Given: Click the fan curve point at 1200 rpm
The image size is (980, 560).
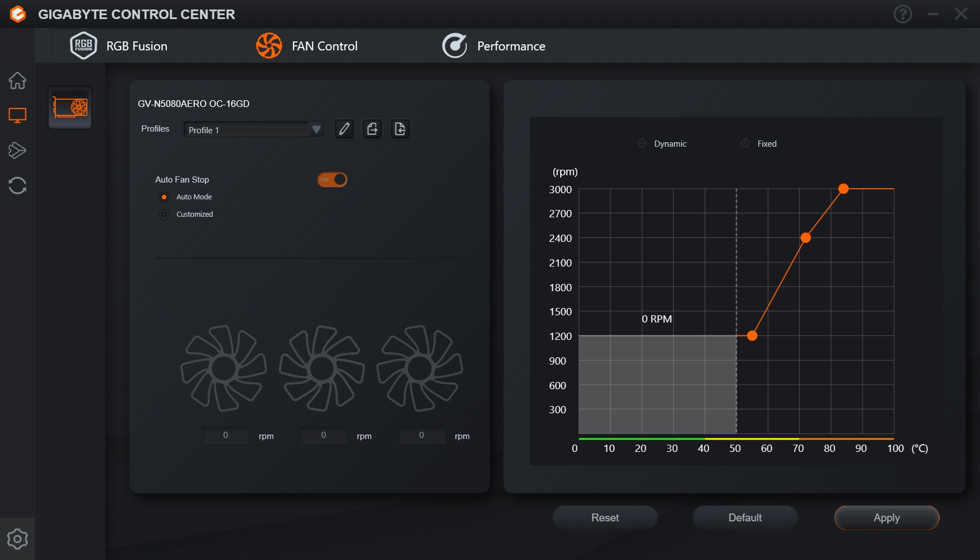Looking at the screenshot, I should pyautogui.click(x=752, y=335).
